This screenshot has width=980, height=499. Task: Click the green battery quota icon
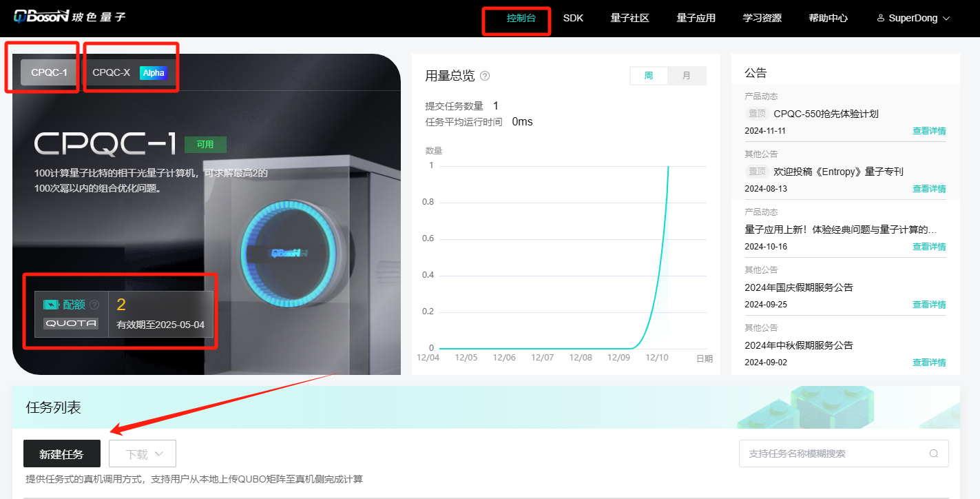pos(52,305)
